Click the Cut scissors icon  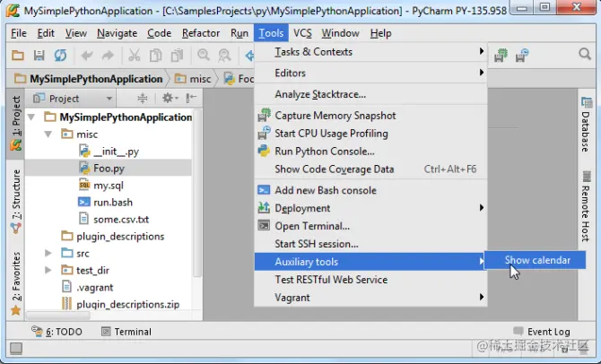coord(134,56)
